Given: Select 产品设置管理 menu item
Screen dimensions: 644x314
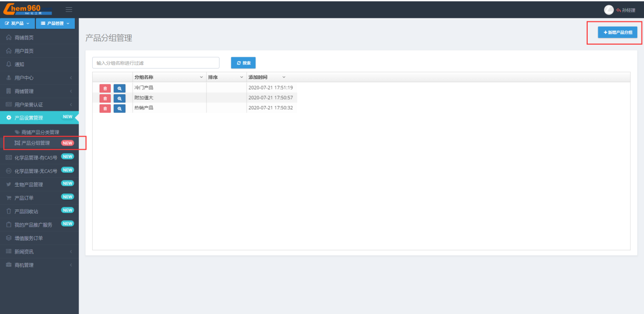Looking at the screenshot, I should coord(39,118).
